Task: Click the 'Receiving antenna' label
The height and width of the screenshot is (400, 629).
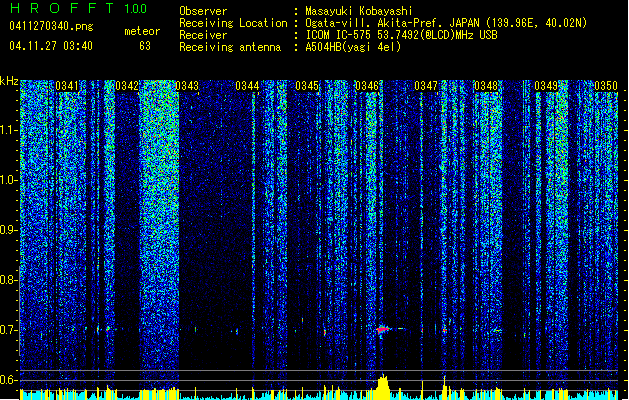Action: [230, 47]
